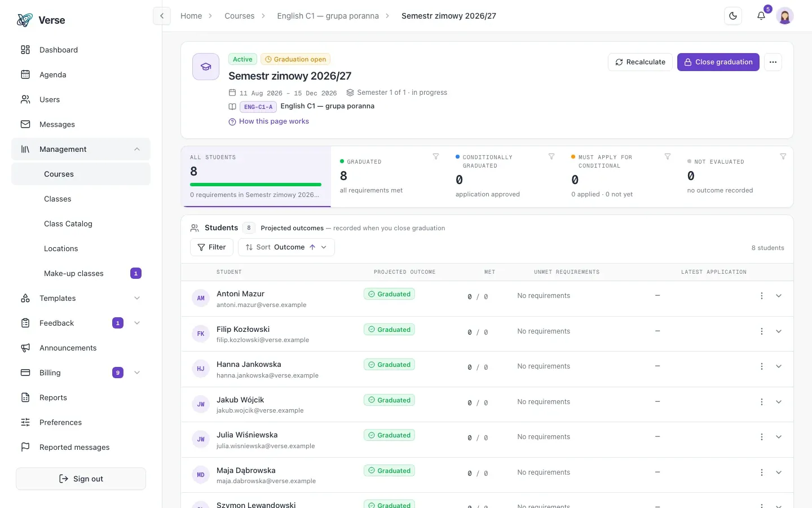Toggle dark mode with the moon icon
812x508 pixels.
[x=733, y=16]
